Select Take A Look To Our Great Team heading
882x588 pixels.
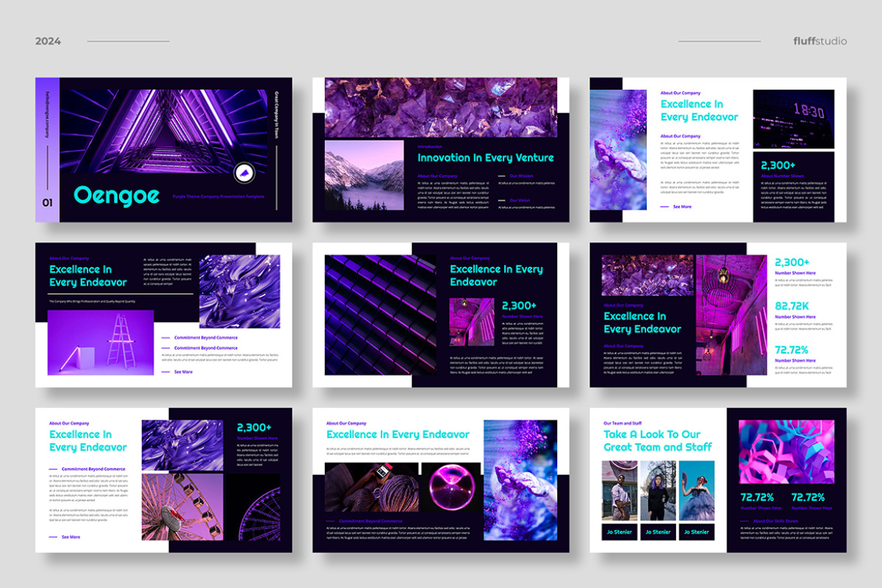click(x=657, y=440)
